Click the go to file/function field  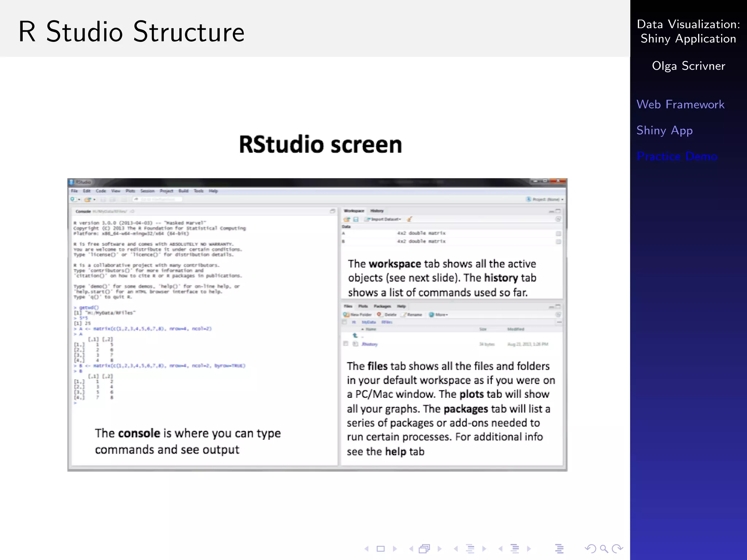pos(157,199)
